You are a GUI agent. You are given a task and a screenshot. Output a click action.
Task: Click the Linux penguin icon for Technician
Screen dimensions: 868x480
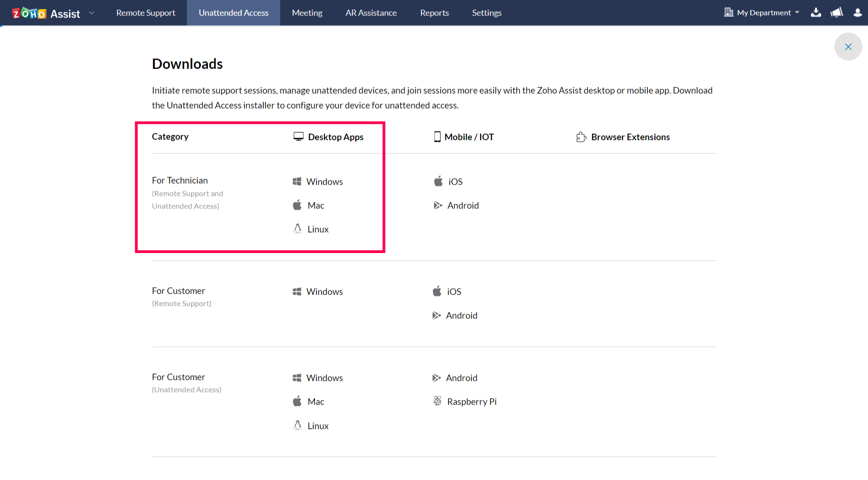[x=297, y=228]
